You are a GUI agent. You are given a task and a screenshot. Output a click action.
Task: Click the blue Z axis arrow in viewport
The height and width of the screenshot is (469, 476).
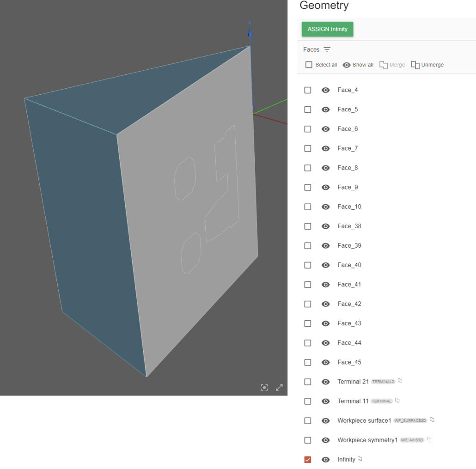pyautogui.click(x=250, y=32)
